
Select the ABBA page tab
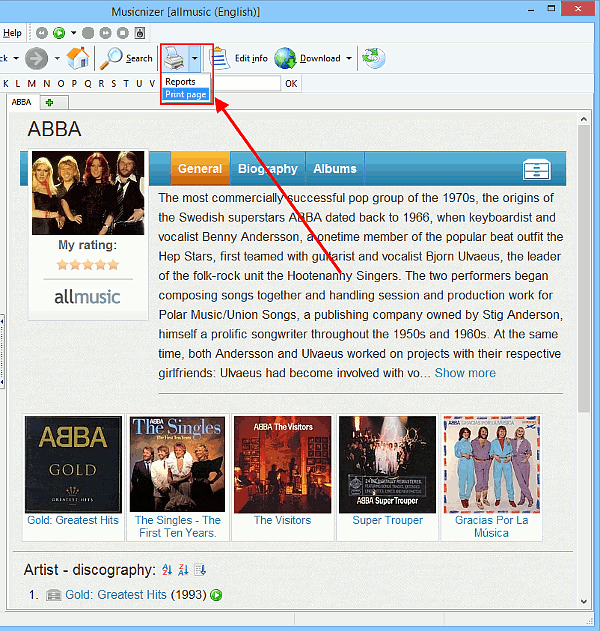click(x=22, y=102)
